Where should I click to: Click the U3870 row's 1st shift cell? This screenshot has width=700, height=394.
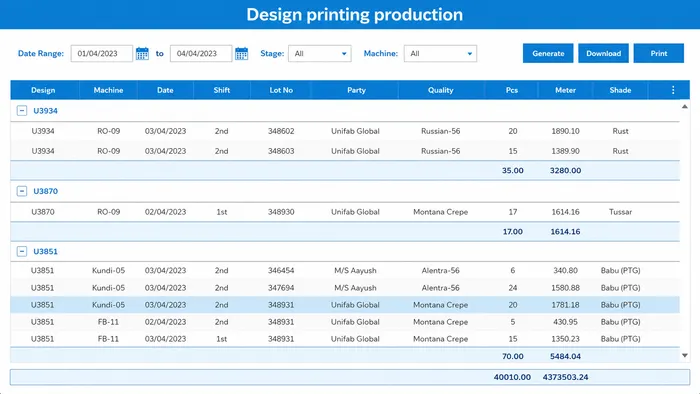click(222, 212)
